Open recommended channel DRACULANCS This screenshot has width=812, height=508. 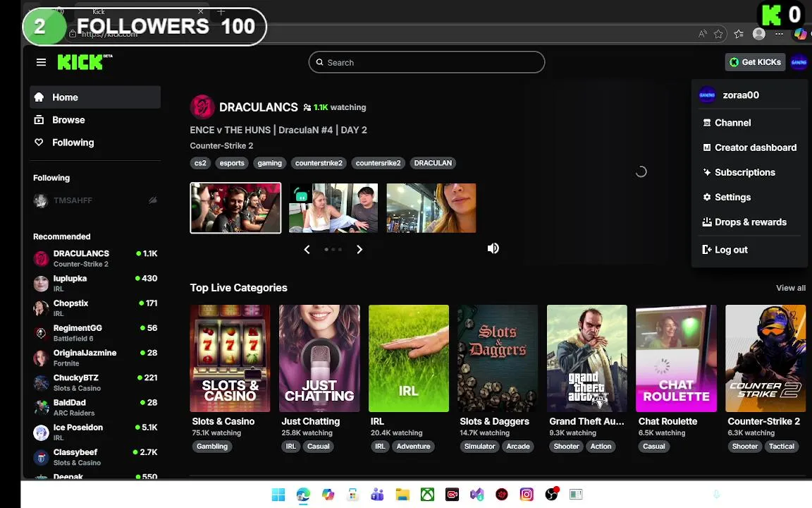[95, 258]
